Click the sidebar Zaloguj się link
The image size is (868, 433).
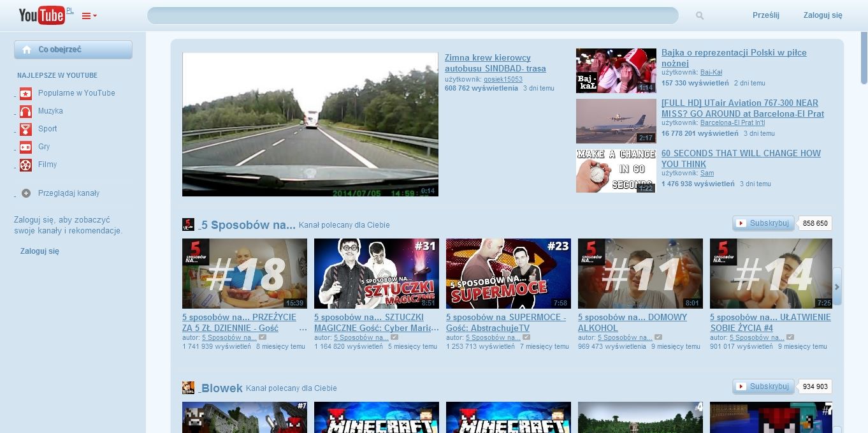pyautogui.click(x=40, y=251)
